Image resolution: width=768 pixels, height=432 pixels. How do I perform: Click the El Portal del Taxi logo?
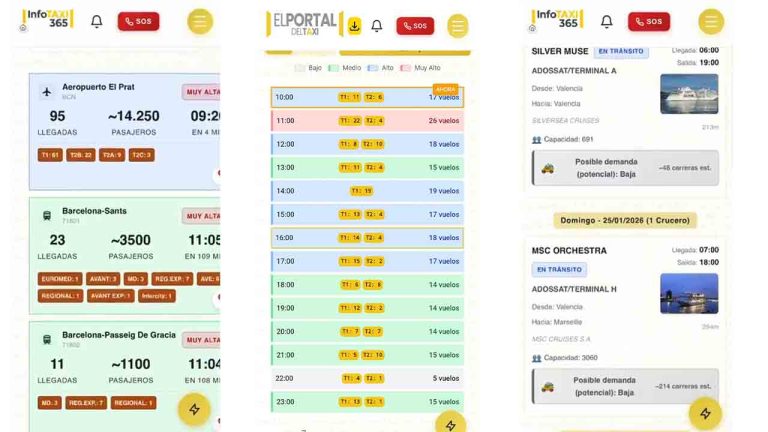pos(304,24)
